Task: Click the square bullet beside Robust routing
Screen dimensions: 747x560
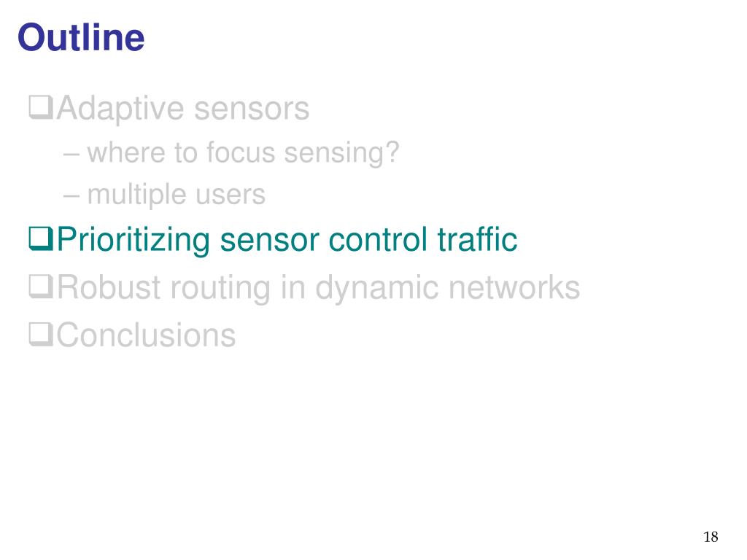Action: (41, 287)
